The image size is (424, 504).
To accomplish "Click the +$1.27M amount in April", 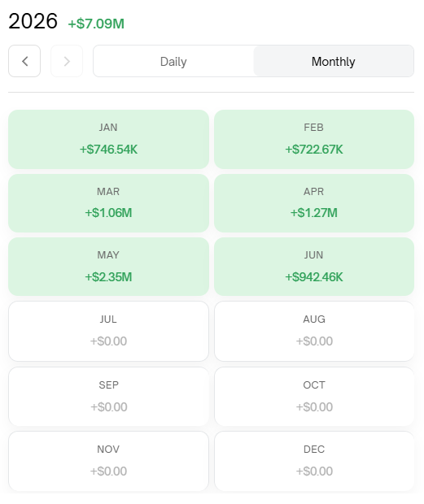I will (x=314, y=213).
